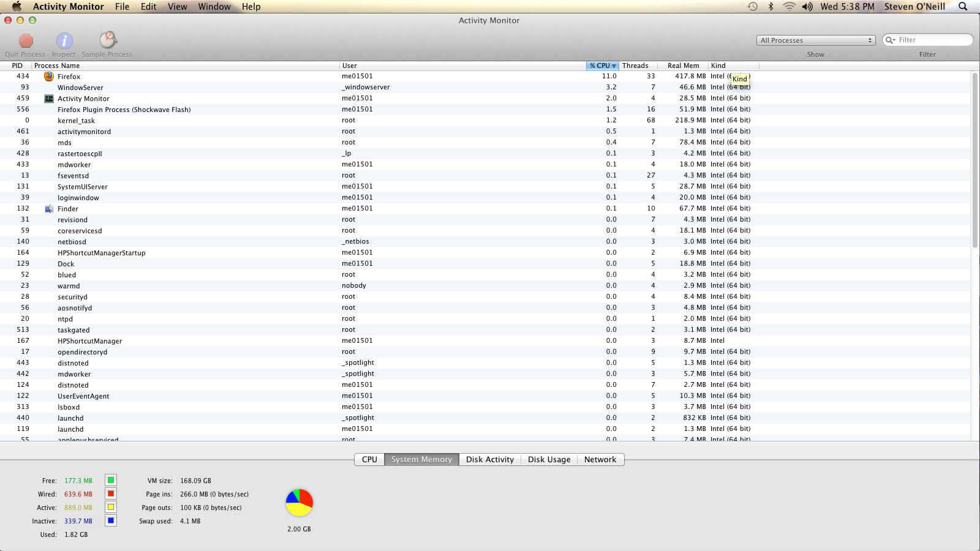Switch to the Network tab
980x551 pixels.
[x=600, y=459]
